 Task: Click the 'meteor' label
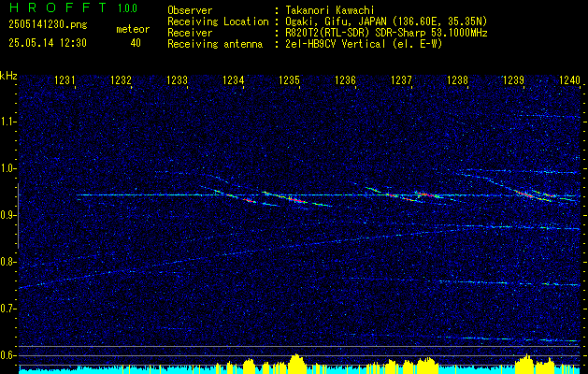point(133,29)
